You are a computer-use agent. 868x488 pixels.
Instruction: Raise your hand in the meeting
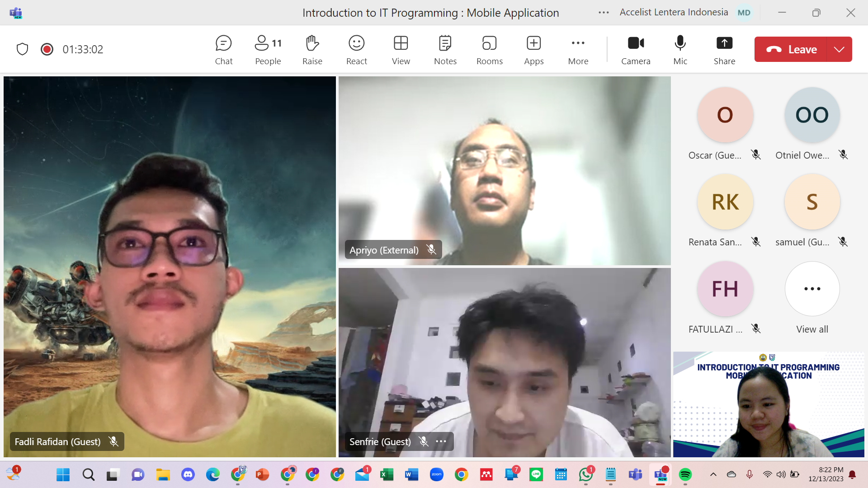click(x=312, y=50)
